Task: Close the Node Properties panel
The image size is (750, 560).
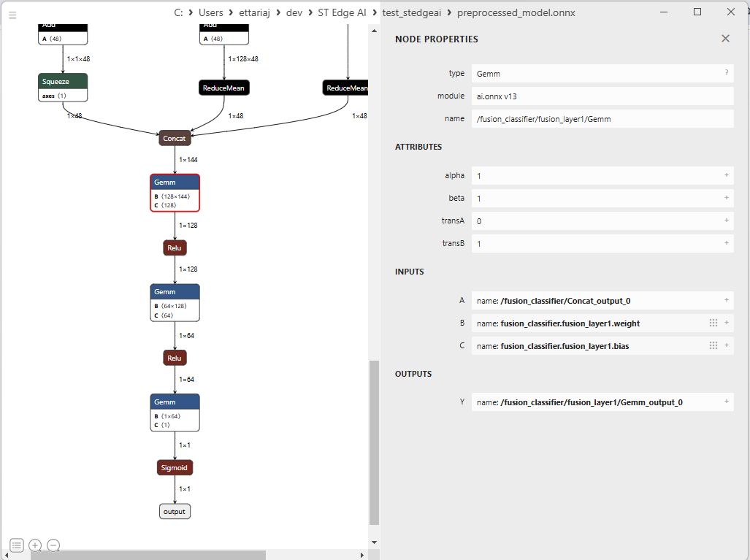Action: coord(725,38)
